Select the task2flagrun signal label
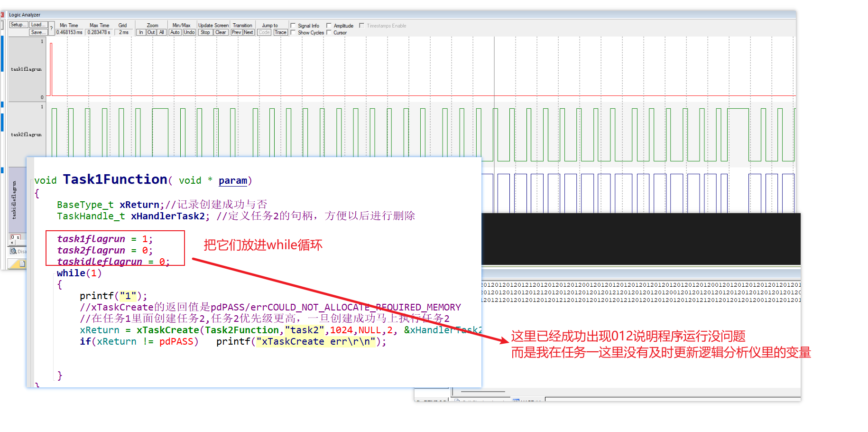Image resolution: width=868 pixels, height=432 pixels. pos(26,135)
